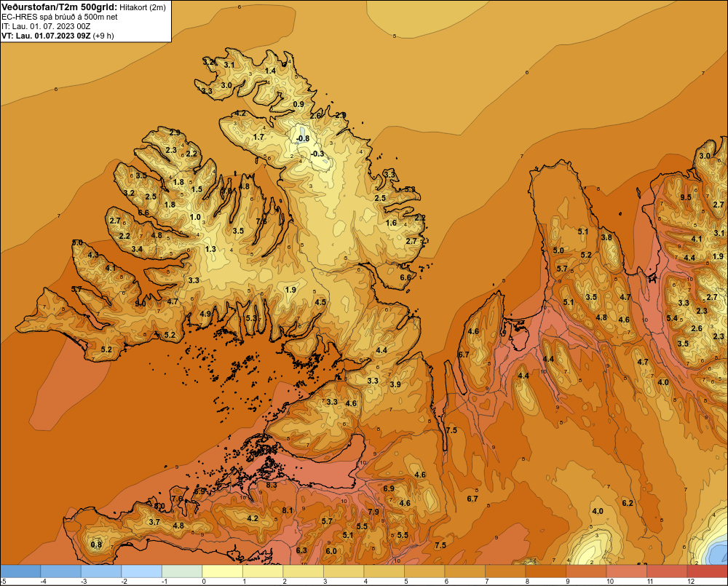Click the '1.6' temperature label
Viewport: 728px width, 586px height.
(x=392, y=223)
